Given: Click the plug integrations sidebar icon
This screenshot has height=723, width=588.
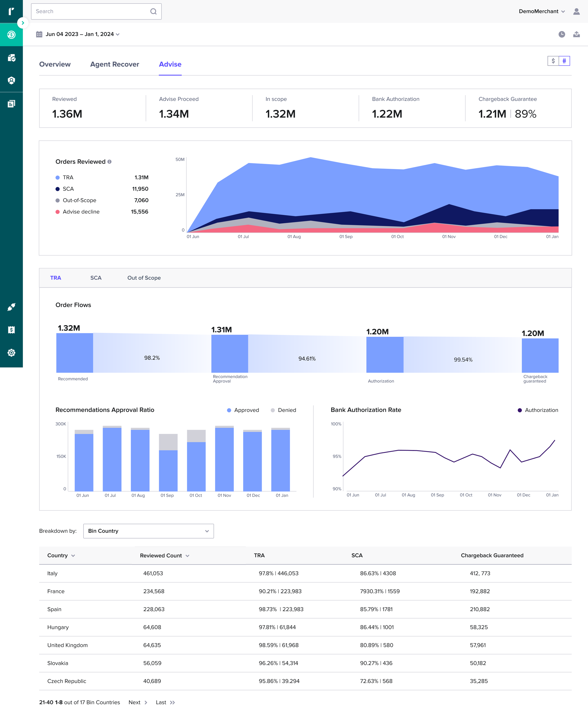Looking at the screenshot, I should click(11, 307).
